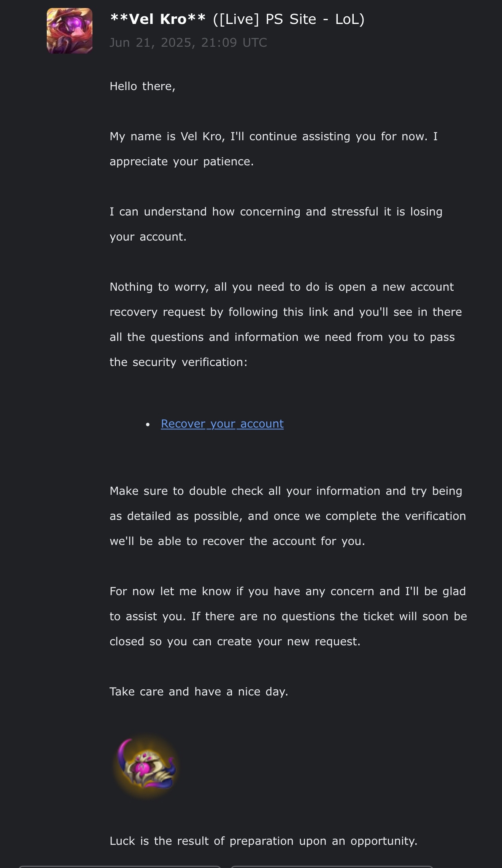This screenshot has width=502, height=868.
Task: Click the bullet point before the recovery link
Action: coord(148,424)
